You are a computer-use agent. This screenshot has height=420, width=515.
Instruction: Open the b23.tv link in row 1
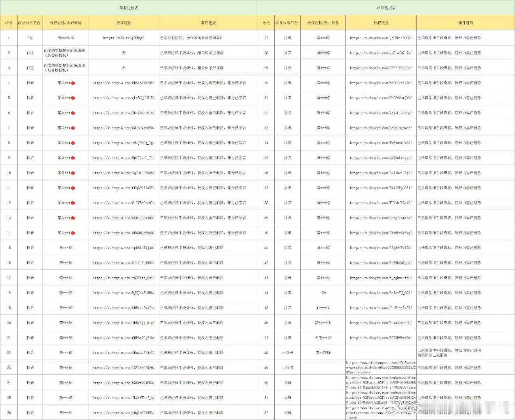(123, 38)
